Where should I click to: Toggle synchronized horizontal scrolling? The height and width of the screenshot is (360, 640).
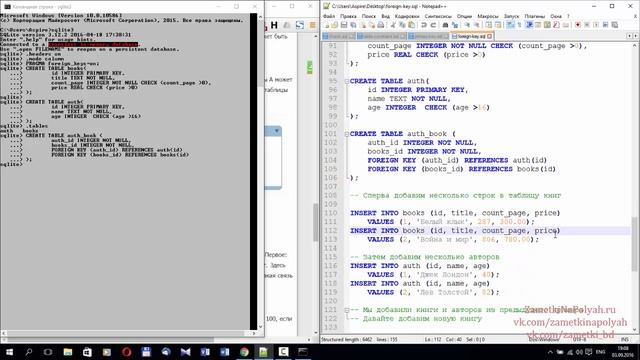click(x=498, y=25)
